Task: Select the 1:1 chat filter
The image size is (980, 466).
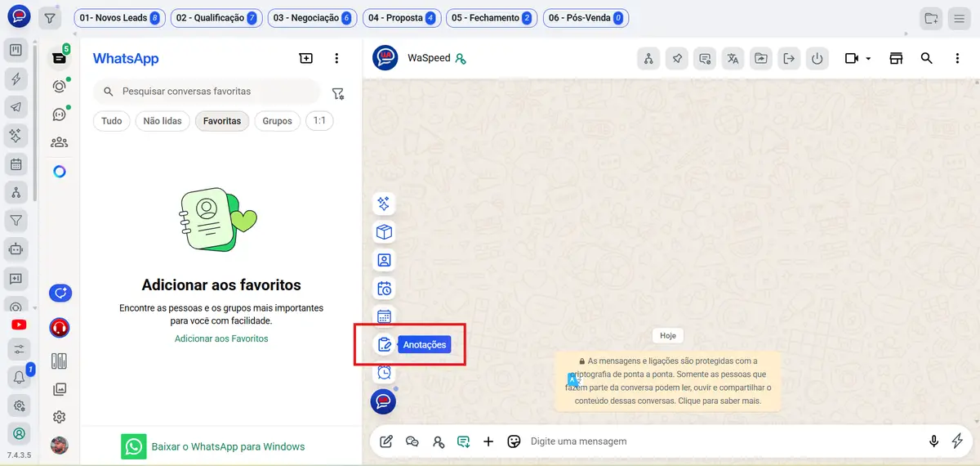Action: (x=319, y=121)
